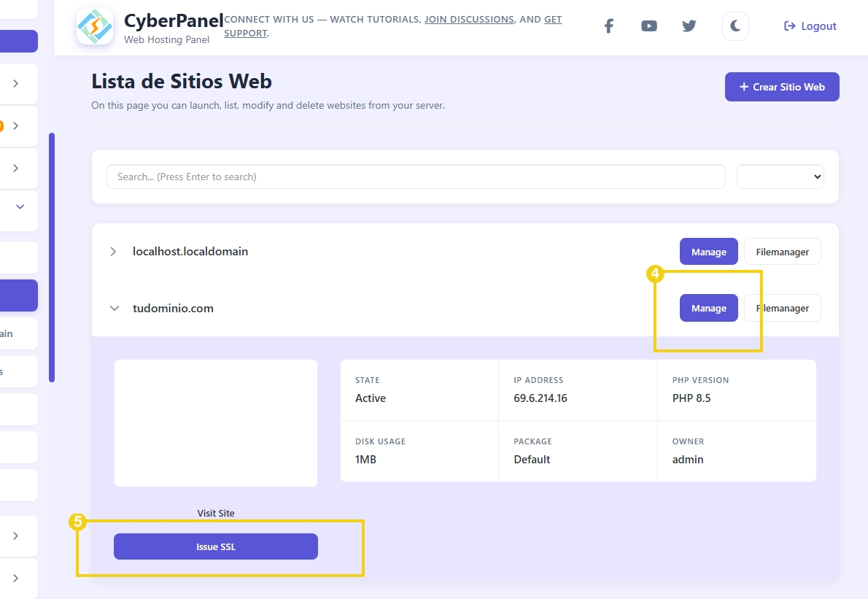Click inside the website search field
The height and width of the screenshot is (599, 868).
pyautogui.click(x=416, y=176)
